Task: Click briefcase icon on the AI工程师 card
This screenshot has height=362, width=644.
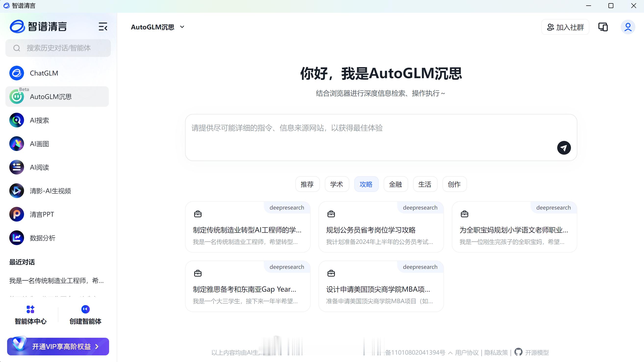Action: 198,214
